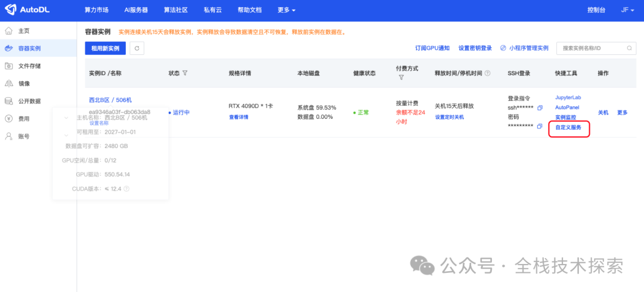Open the 设置密钥登录 link
The height and width of the screenshot is (292, 644).
[x=475, y=48]
